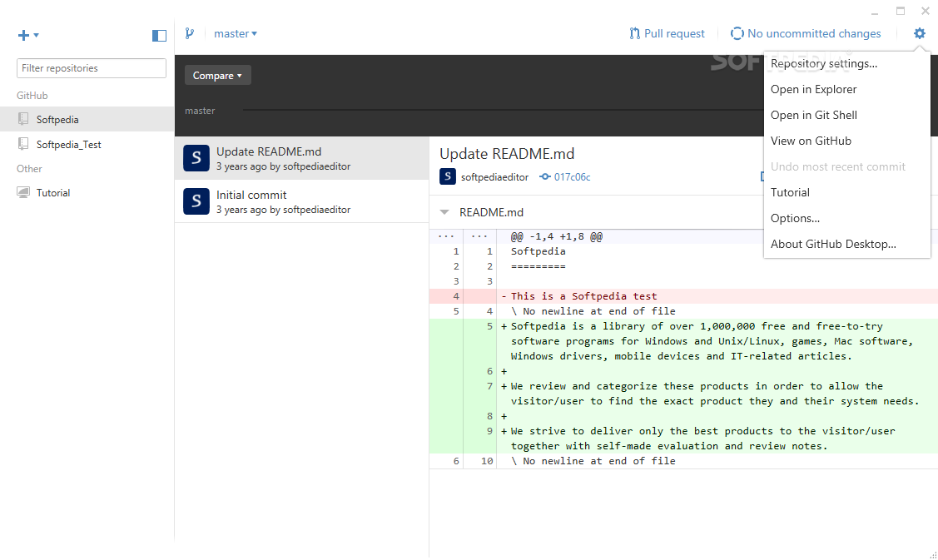Click the README.md file name
This screenshot has width=938, height=560.
(491, 212)
